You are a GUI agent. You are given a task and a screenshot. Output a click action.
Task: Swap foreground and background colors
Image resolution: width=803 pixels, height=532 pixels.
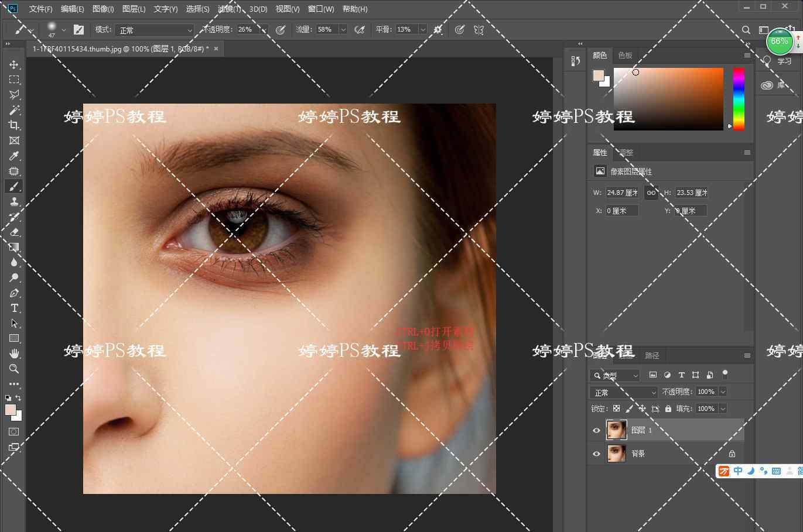click(x=19, y=398)
